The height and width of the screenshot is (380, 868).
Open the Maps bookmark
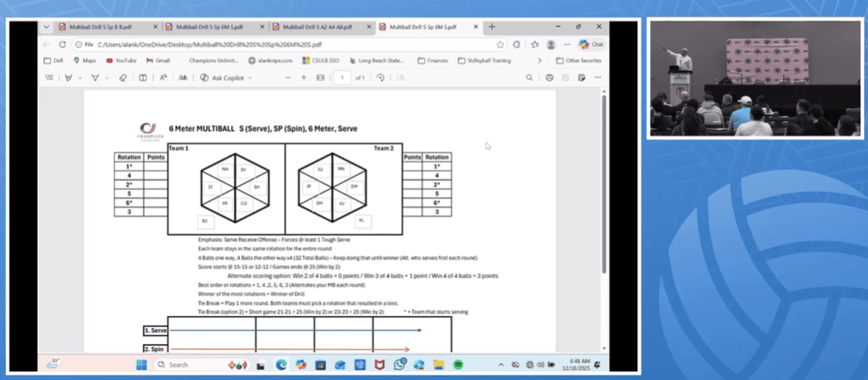(85, 60)
